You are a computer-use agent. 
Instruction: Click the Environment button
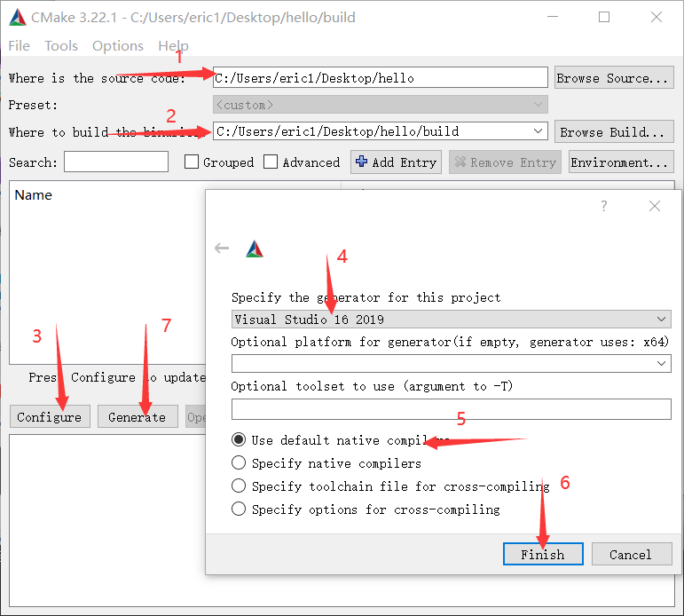pos(621,162)
